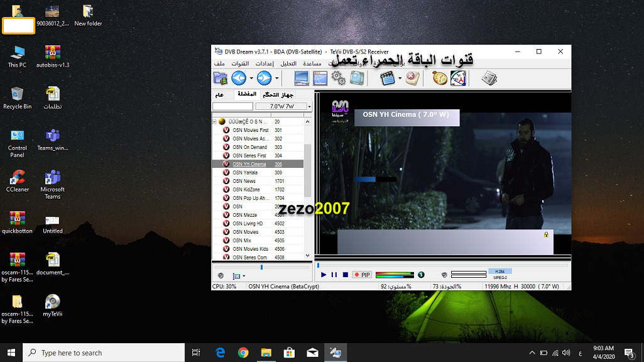
Task: Open CCleaner desktop shortcut
Action: pos(17,181)
